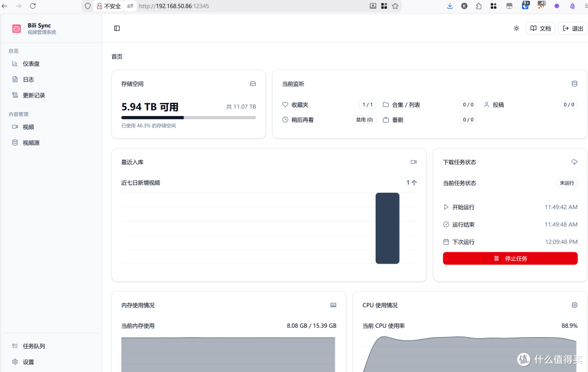This screenshot has height=372, width=588.
Task: Click the browser forward arrow
Action: pyautogui.click(x=19, y=6)
